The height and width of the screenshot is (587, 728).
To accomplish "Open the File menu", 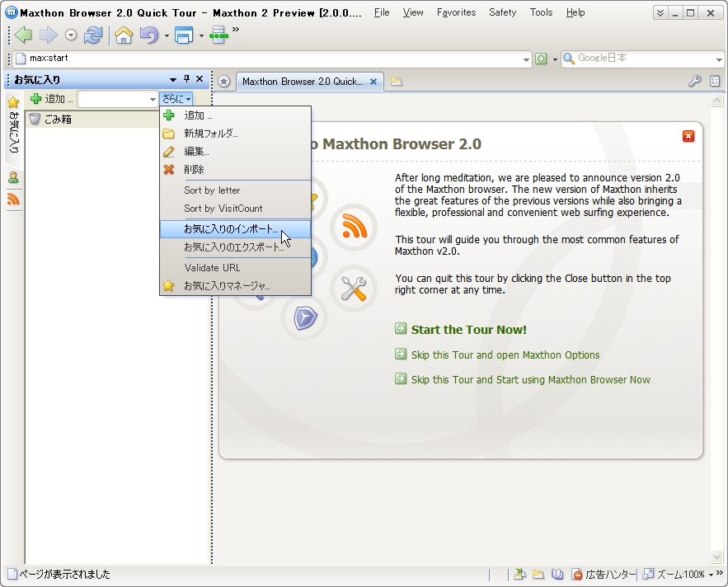I will pyautogui.click(x=382, y=12).
